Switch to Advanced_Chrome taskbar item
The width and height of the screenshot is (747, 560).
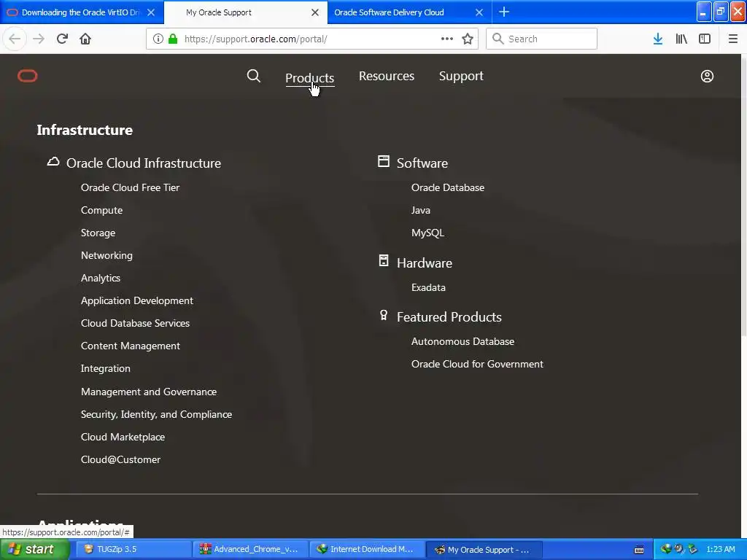click(250, 550)
